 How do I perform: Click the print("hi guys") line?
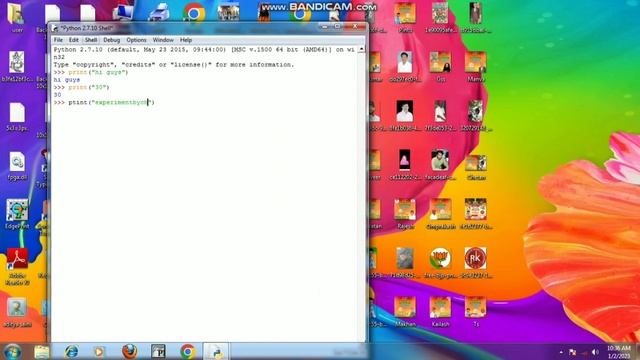click(91, 72)
